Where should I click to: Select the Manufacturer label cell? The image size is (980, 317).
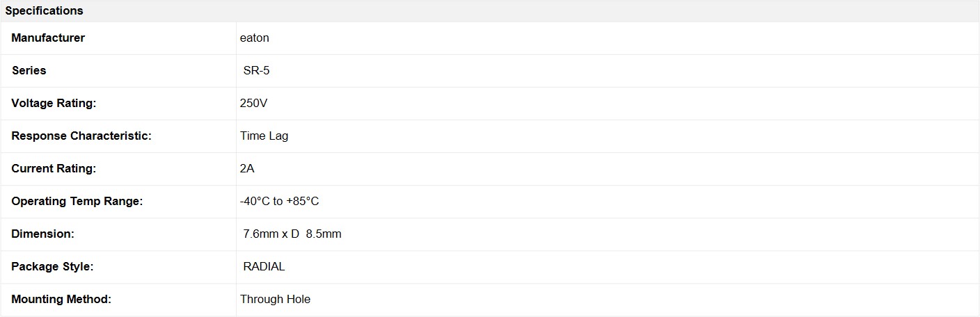click(119, 38)
